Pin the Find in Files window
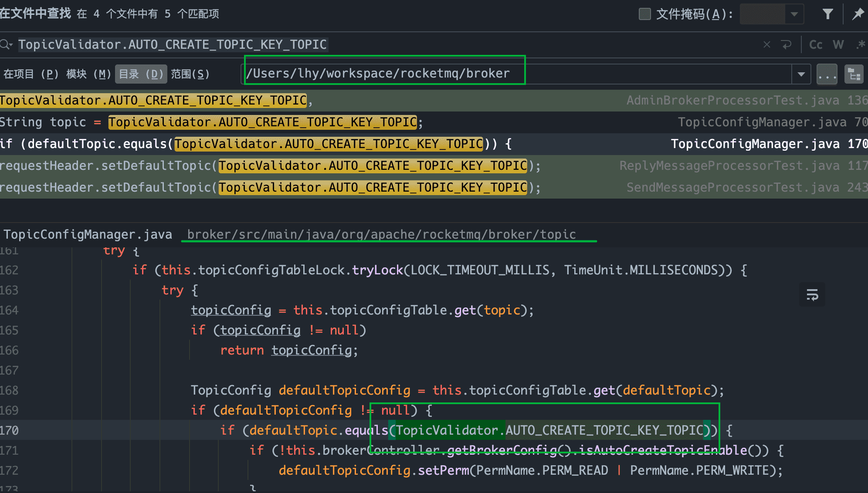868x493 pixels. [858, 14]
